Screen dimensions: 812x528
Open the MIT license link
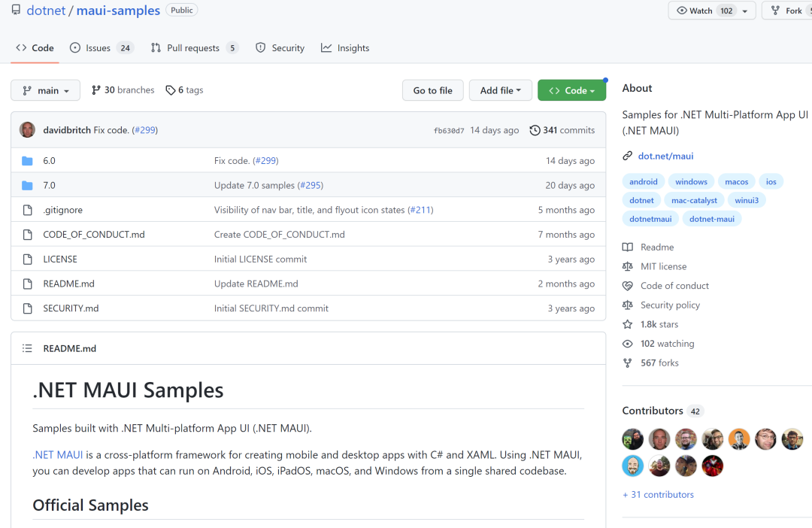pos(663,266)
